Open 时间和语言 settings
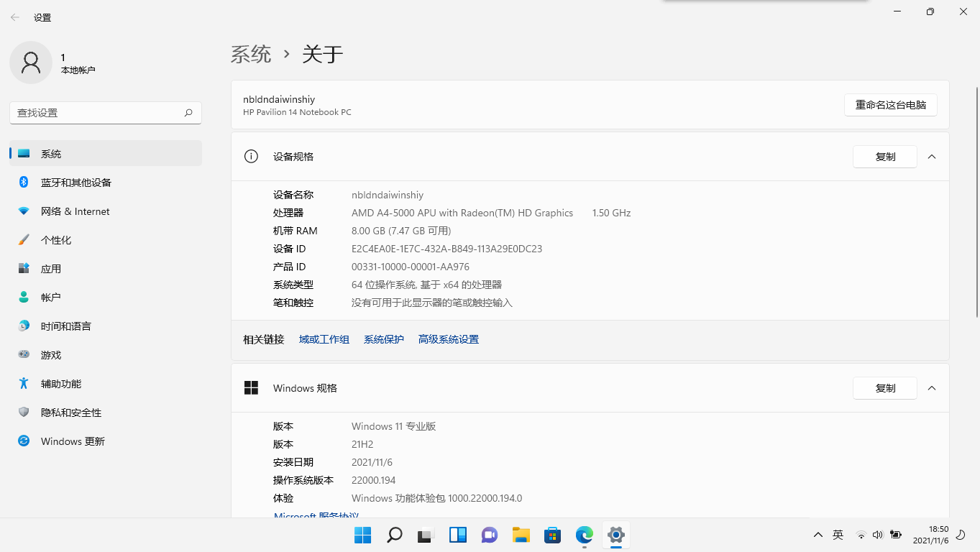Viewport: 980px width, 552px height. (x=106, y=326)
